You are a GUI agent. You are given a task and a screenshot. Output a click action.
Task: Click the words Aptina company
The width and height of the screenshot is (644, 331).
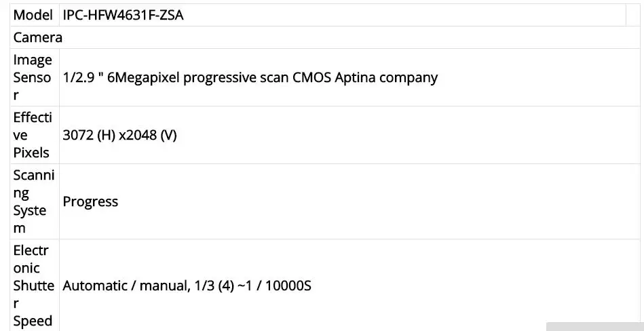pyautogui.click(x=386, y=77)
